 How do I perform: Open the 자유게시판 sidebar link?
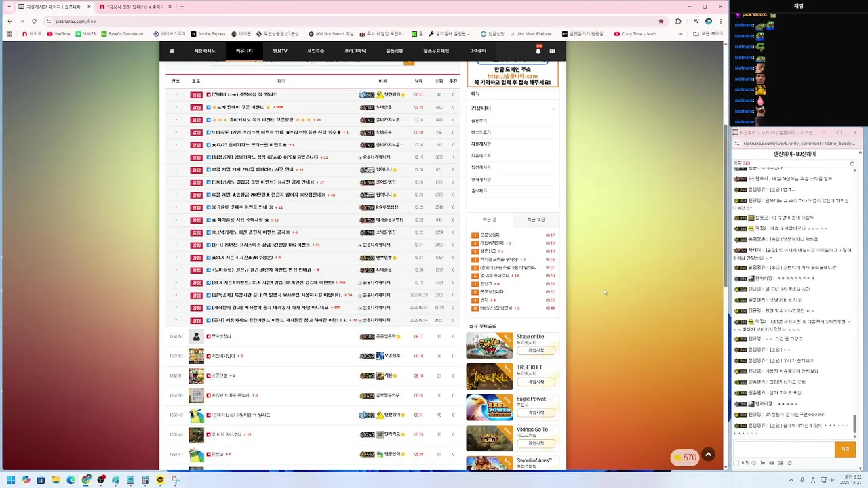pyautogui.click(x=481, y=144)
